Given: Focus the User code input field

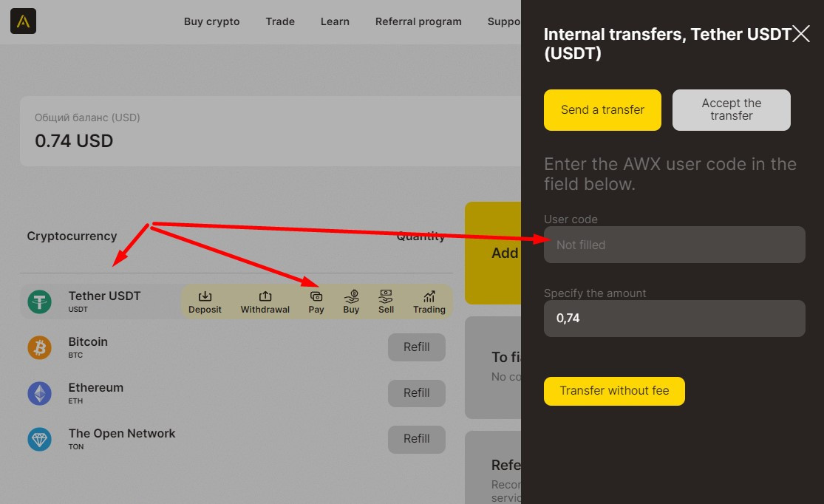Looking at the screenshot, I should pyautogui.click(x=674, y=245).
